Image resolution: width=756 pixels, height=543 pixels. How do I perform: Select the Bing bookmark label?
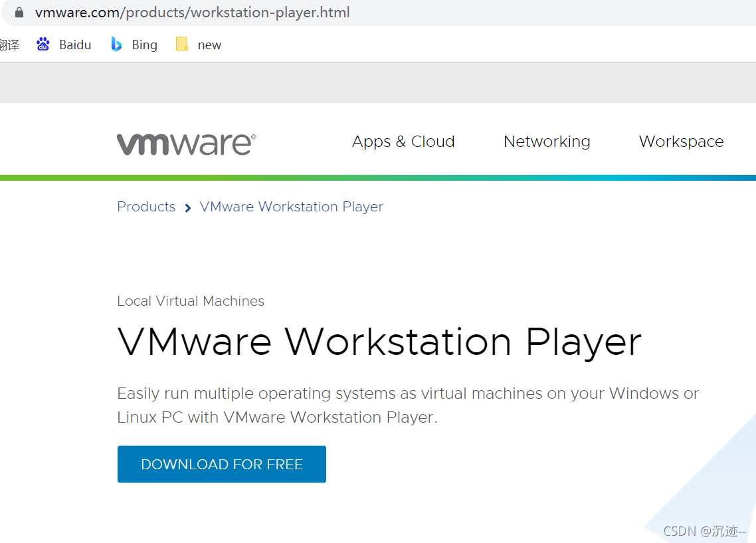pyautogui.click(x=143, y=44)
